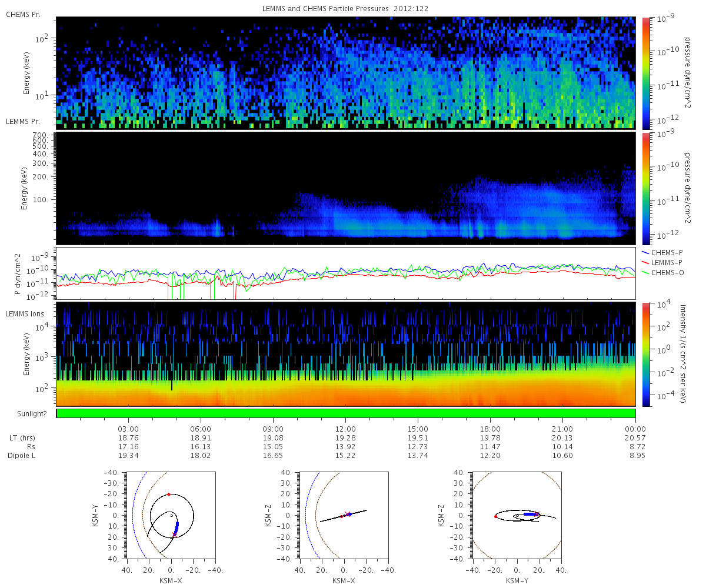Click the LEMMS Ions intensity color bar
Image resolution: width=706 pixels, height=588 pixels.
coord(645,354)
